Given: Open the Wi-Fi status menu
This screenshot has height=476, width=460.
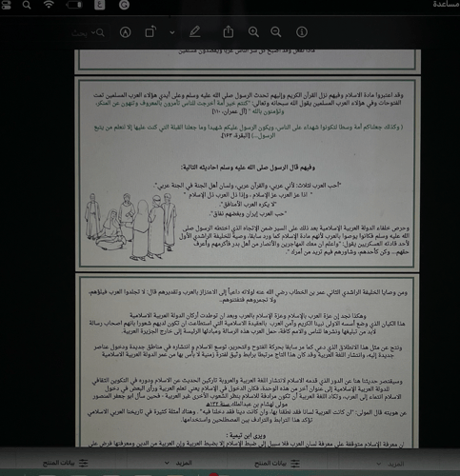Looking at the screenshot, I should click(x=49, y=5).
